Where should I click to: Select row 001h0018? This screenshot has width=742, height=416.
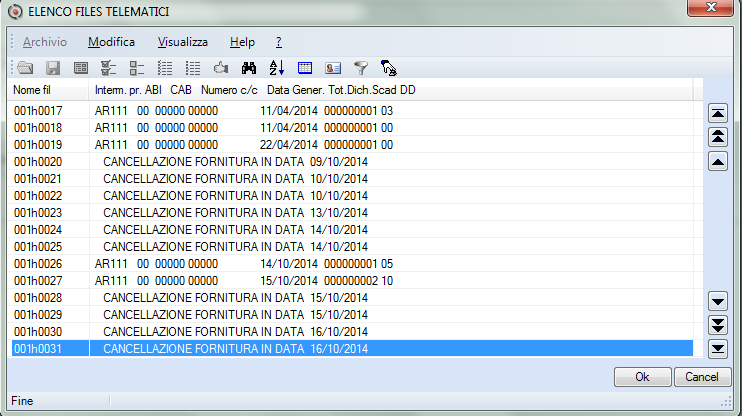point(352,128)
